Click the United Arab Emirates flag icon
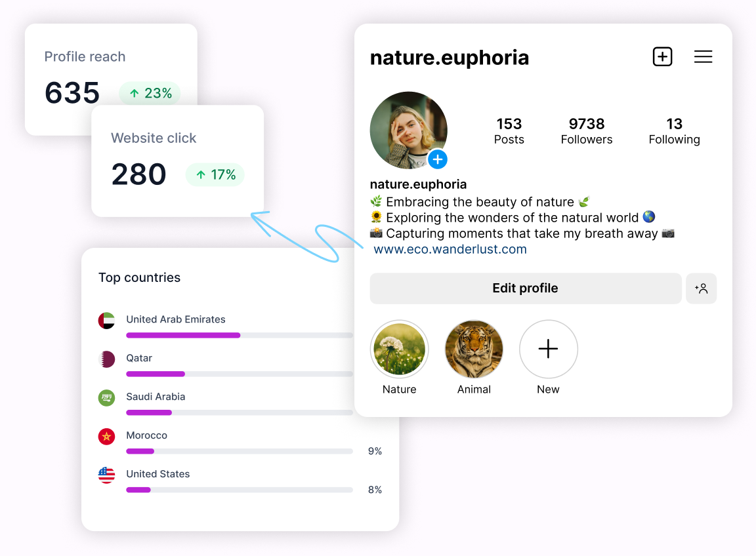 (106, 321)
